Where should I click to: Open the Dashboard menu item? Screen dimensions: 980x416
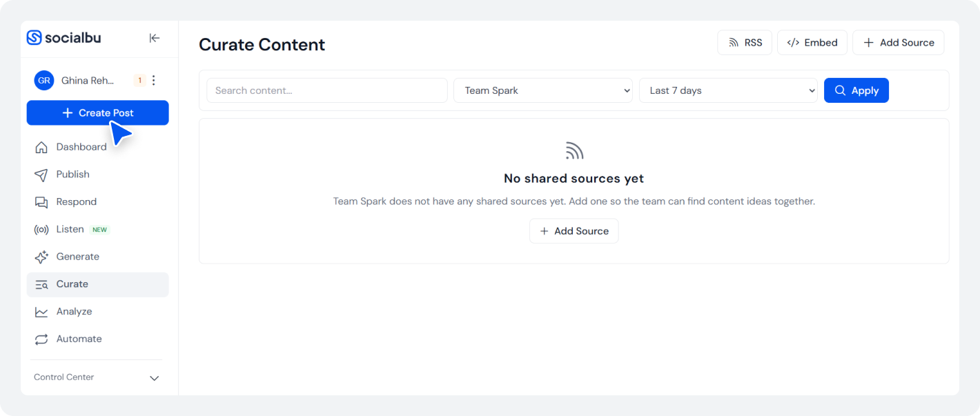(x=97, y=147)
